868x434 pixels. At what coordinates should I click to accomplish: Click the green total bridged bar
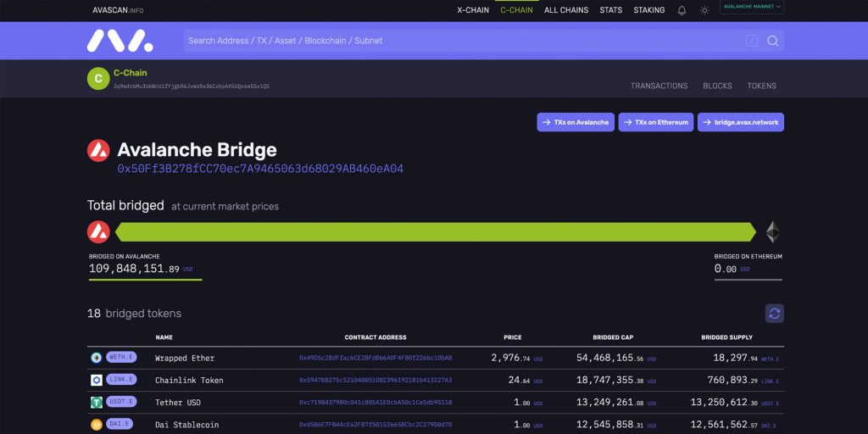point(435,231)
